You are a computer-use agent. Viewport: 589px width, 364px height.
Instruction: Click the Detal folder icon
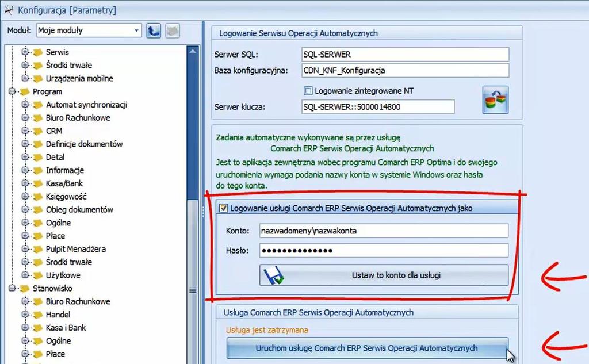[37, 158]
